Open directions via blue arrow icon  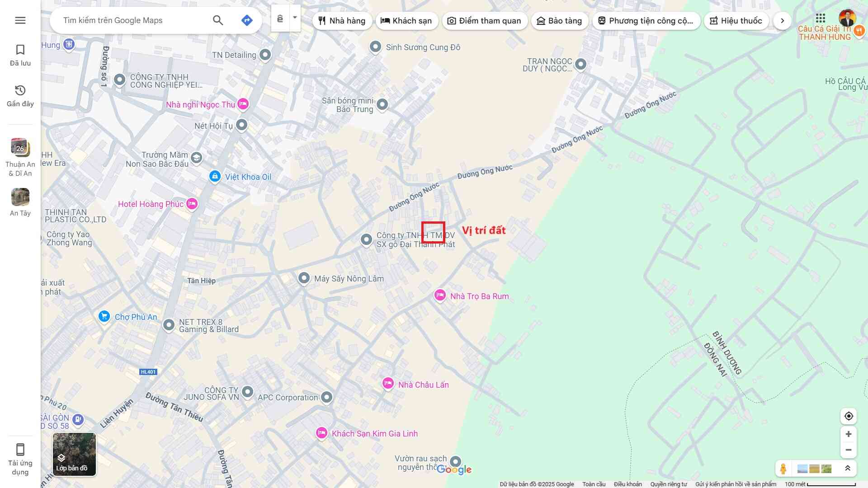click(x=247, y=20)
